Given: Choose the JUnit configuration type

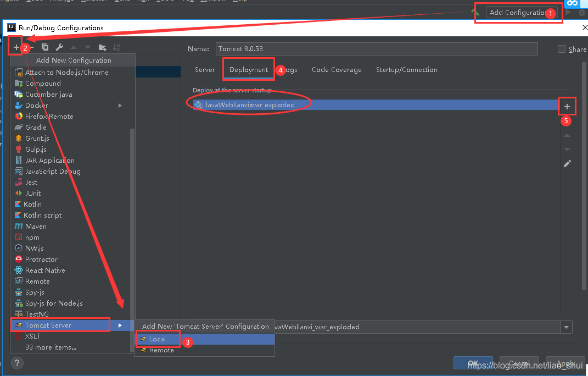Looking at the screenshot, I should click(71, 193).
